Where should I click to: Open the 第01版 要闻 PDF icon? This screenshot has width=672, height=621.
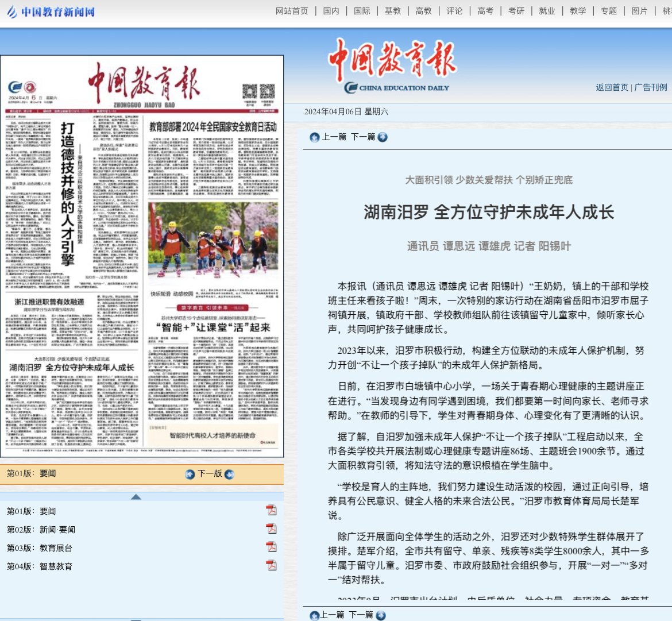click(x=271, y=511)
